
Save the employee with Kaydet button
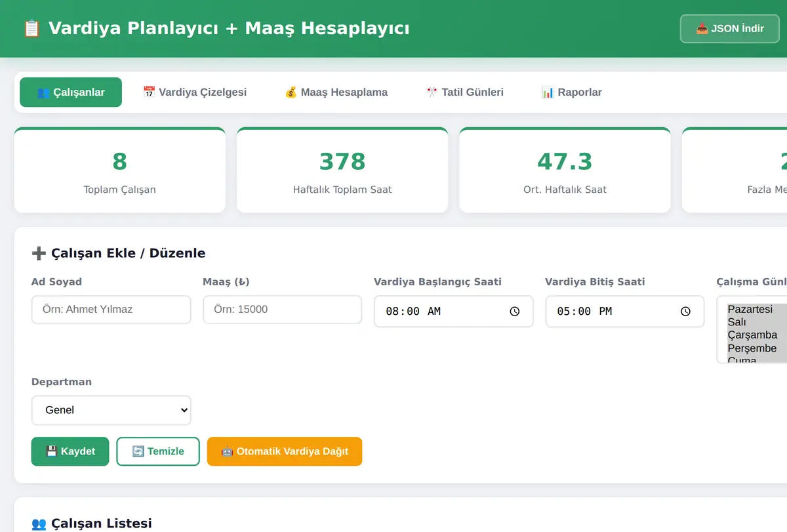click(x=70, y=451)
